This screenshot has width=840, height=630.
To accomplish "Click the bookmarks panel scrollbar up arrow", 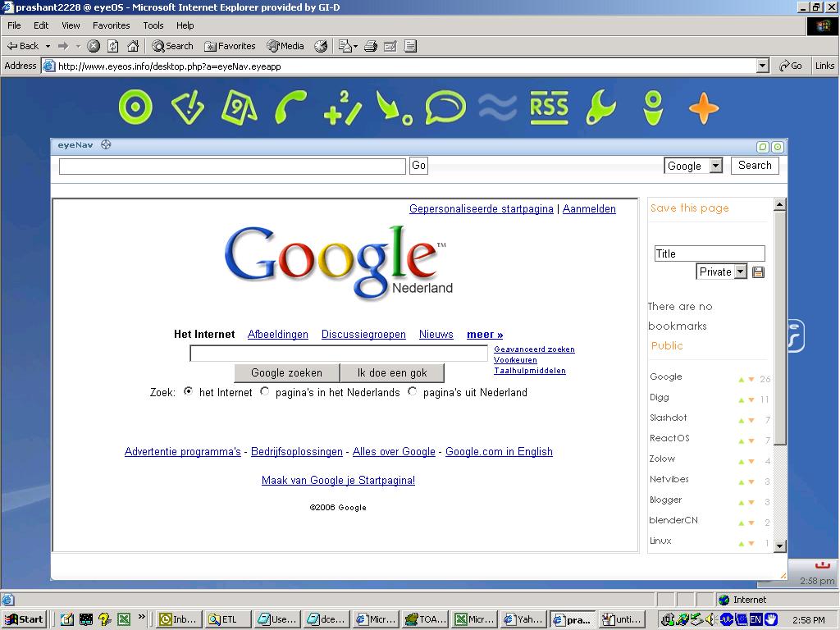I will pyautogui.click(x=780, y=204).
